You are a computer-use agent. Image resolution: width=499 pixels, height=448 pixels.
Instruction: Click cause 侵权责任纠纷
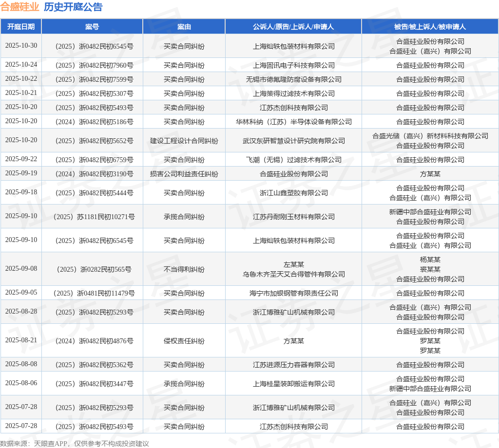(x=184, y=341)
